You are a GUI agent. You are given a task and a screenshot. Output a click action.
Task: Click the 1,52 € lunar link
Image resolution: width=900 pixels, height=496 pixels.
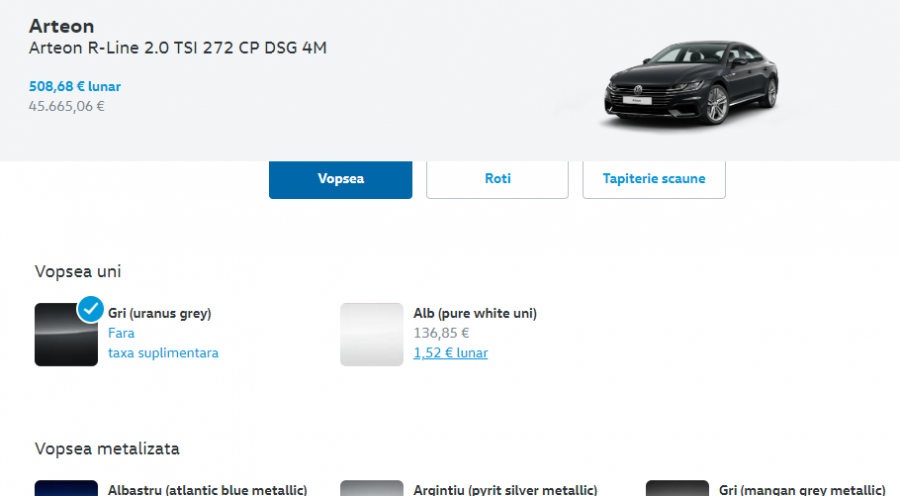click(x=450, y=353)
